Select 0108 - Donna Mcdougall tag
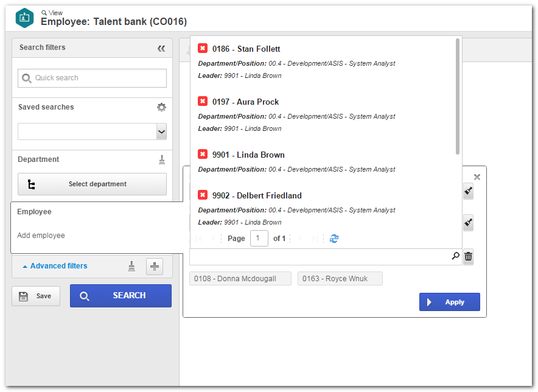The image size is (538, 392). [x=240, y=279]
